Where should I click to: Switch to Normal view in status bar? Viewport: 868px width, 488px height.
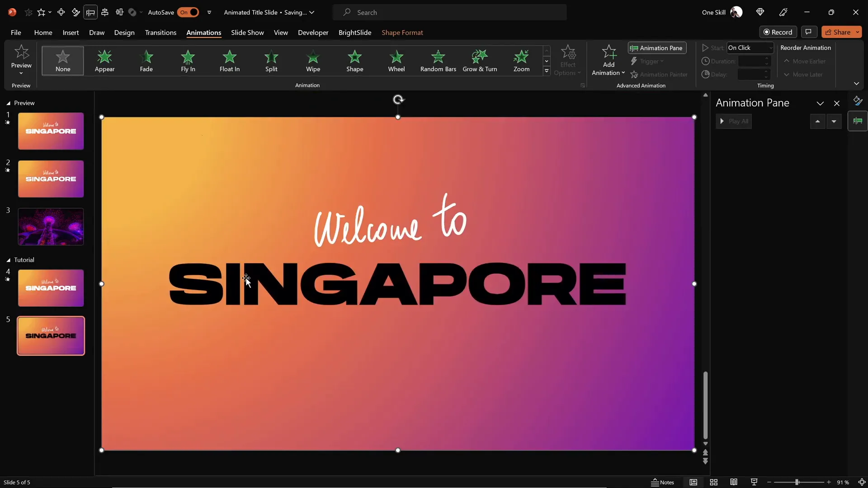coord(693,482)
